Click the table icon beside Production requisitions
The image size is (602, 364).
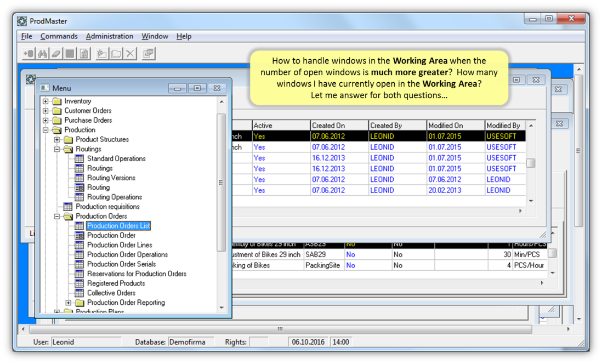(x=68, y=207)
